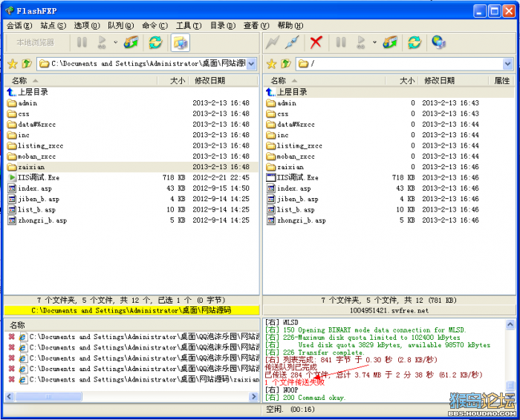Expand the remote path dropdown

(x=507, y=64)
